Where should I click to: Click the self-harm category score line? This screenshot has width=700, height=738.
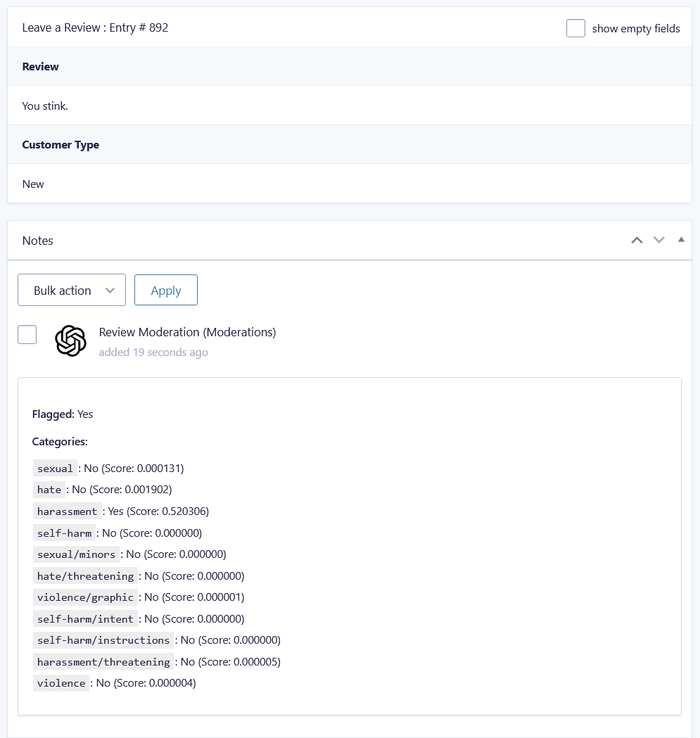tap(117, 533)
